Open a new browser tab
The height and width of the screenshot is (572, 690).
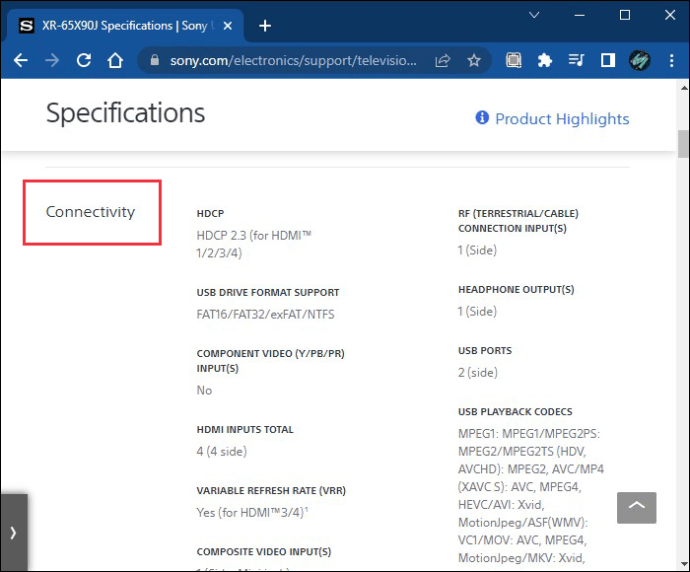coord(265,26)
